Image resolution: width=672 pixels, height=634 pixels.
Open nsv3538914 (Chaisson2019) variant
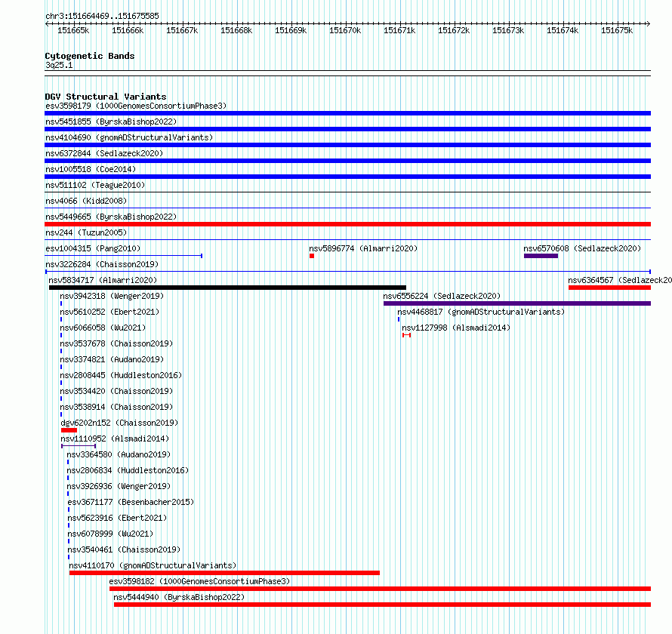point(116,407)
